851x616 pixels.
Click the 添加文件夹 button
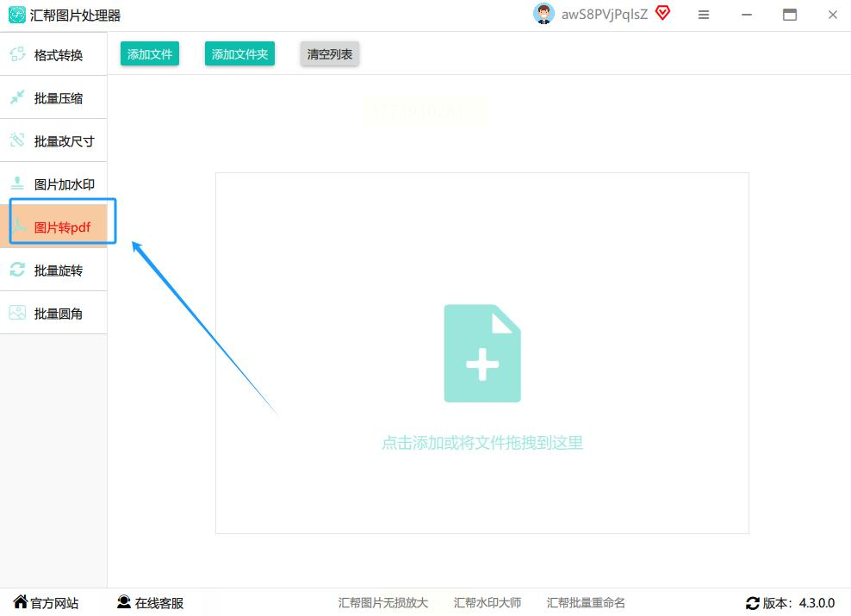pyautogui.click(x=240, y=53)
